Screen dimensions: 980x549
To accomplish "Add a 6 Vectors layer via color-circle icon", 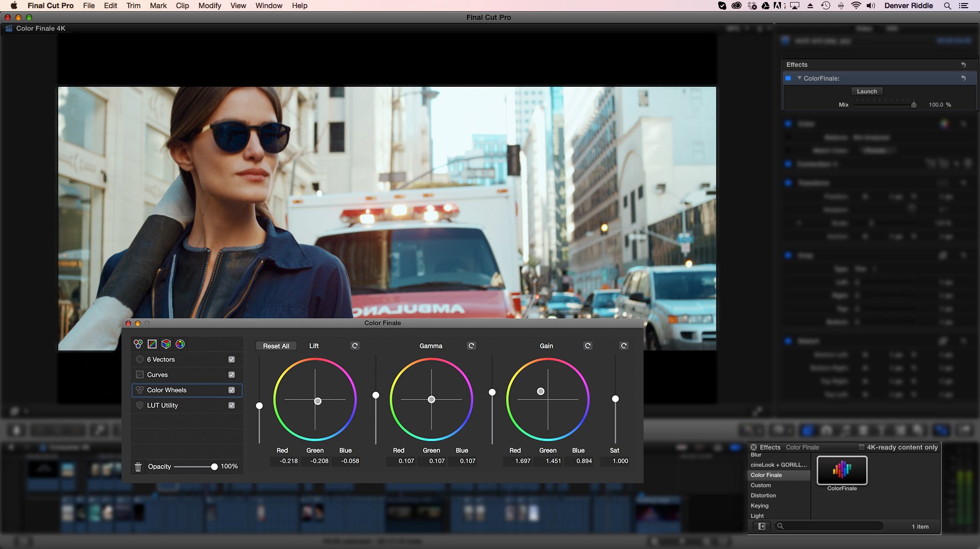I will coord(180,344).
